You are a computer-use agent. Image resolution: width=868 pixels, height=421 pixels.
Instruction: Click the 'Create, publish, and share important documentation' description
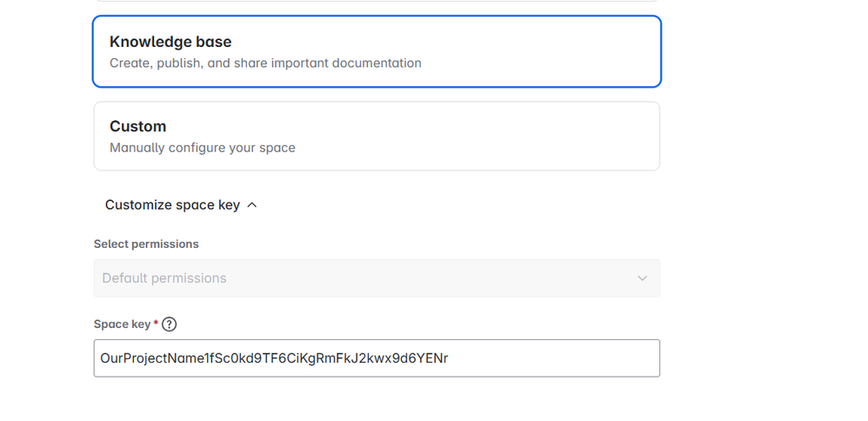tap(265, 63)
